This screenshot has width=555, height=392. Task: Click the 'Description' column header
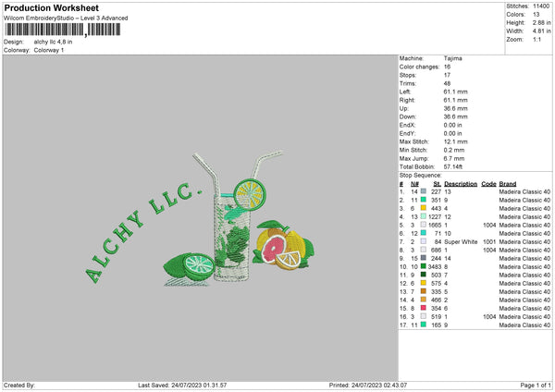[461, 184]
